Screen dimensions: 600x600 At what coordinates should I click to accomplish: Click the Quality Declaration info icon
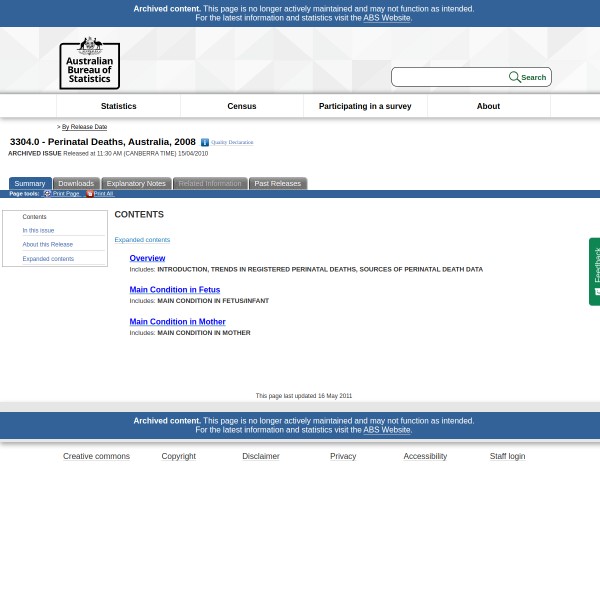[205, 143]
